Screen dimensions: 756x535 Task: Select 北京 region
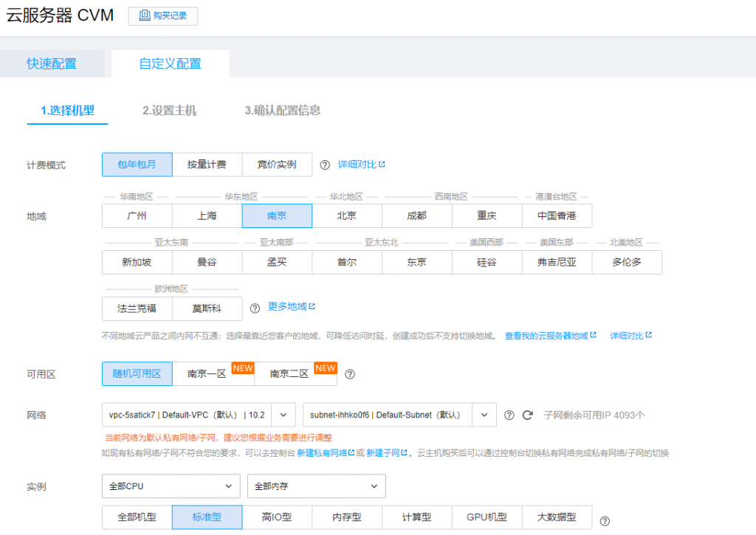pyautogui.click(x=347, y=216)
